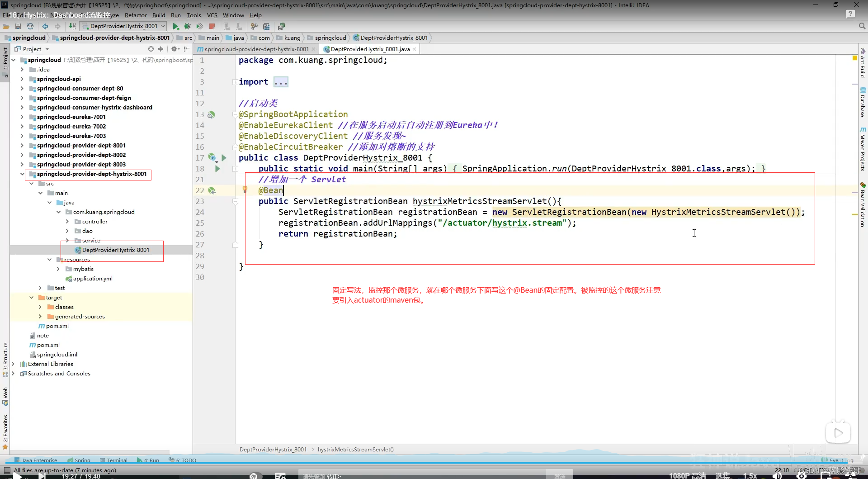Viewport: 868px width, 479px height.
Task: Expand the mybatis folder
Action: tap(58, 269)
